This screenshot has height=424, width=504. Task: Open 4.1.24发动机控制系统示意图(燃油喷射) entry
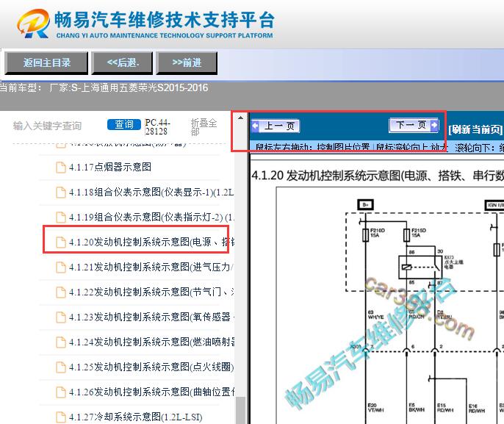tap(151, 342)
